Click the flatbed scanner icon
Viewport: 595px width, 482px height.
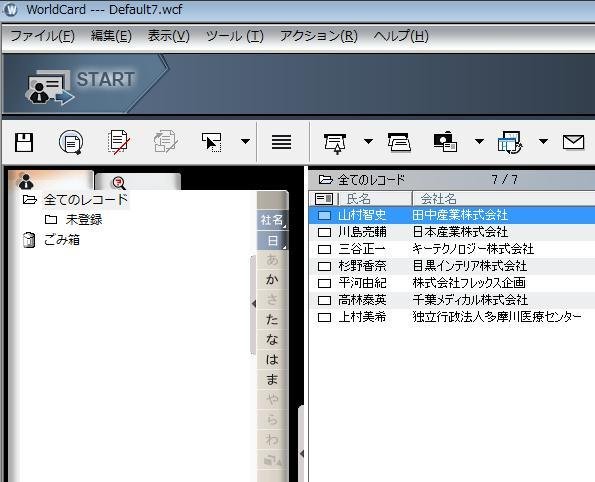pos(399,142)
